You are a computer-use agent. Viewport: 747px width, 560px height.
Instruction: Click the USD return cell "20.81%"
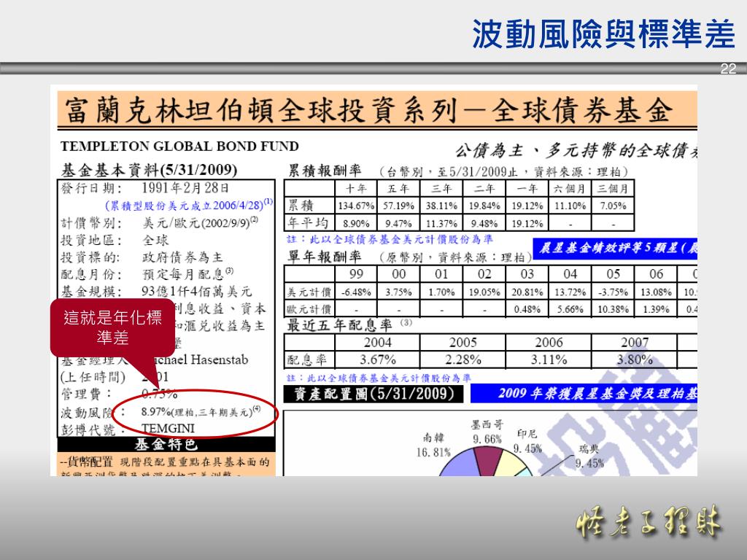click(527, 292)
